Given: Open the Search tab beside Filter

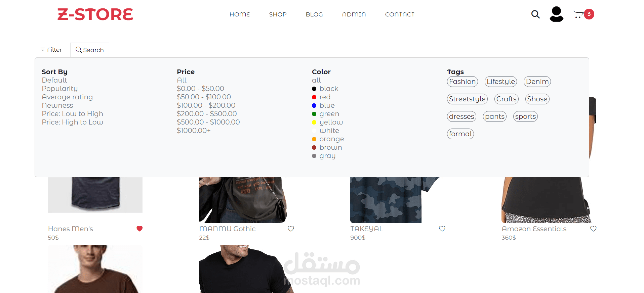Looking at the screenshot, I should tap(90, 50).
